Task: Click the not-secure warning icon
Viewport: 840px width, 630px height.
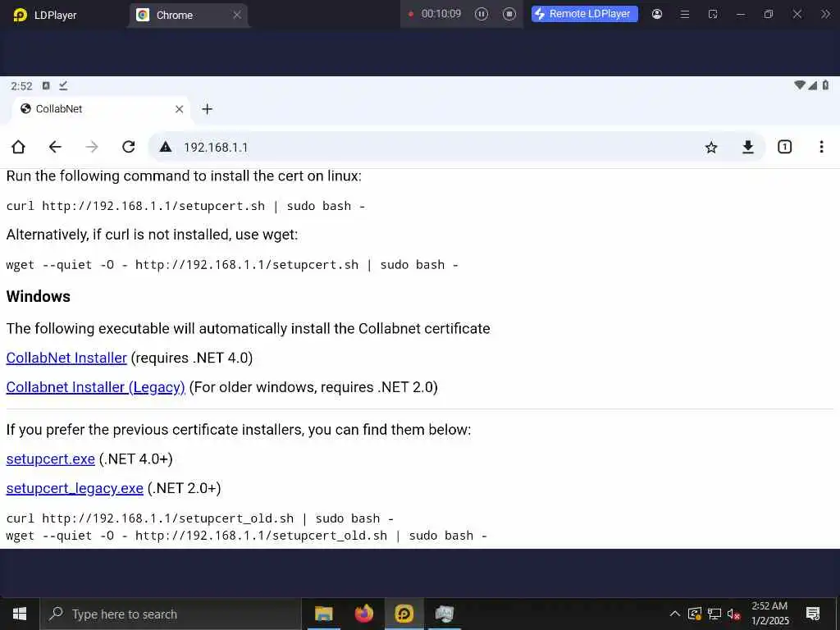Action: click(x=166, y=147)
